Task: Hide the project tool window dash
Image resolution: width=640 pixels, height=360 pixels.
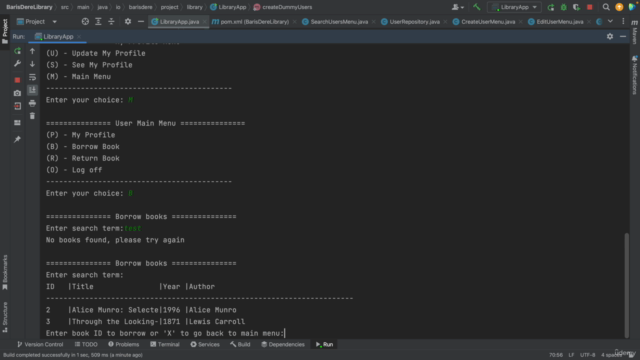Action: pyautogui.click(x=141, y=21)
